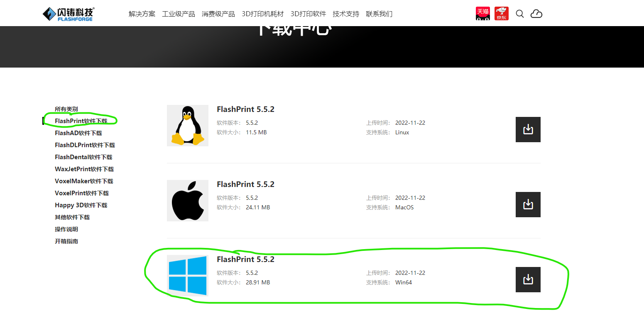
Task: Click FlashPrint 5.5.2 title in MacOS row
Action: [x=245, y=184]
